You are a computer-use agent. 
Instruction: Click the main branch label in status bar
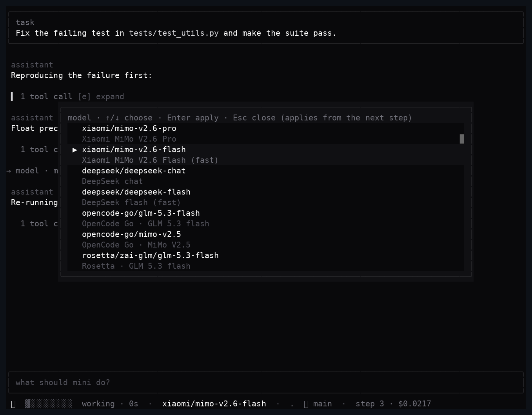pyautogui.click(x=322, y=404)
